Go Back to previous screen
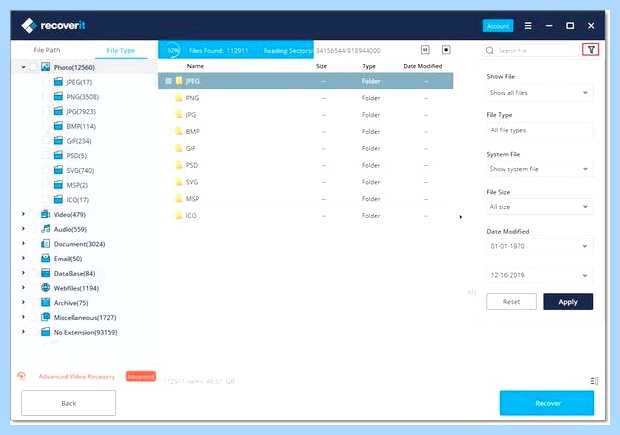The height and width of the screenshot is (435, 620). tap(68, 403)
